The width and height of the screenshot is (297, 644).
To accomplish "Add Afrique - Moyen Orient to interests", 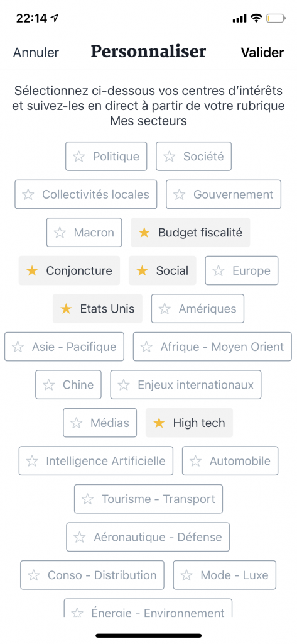I will click(212, 347).
